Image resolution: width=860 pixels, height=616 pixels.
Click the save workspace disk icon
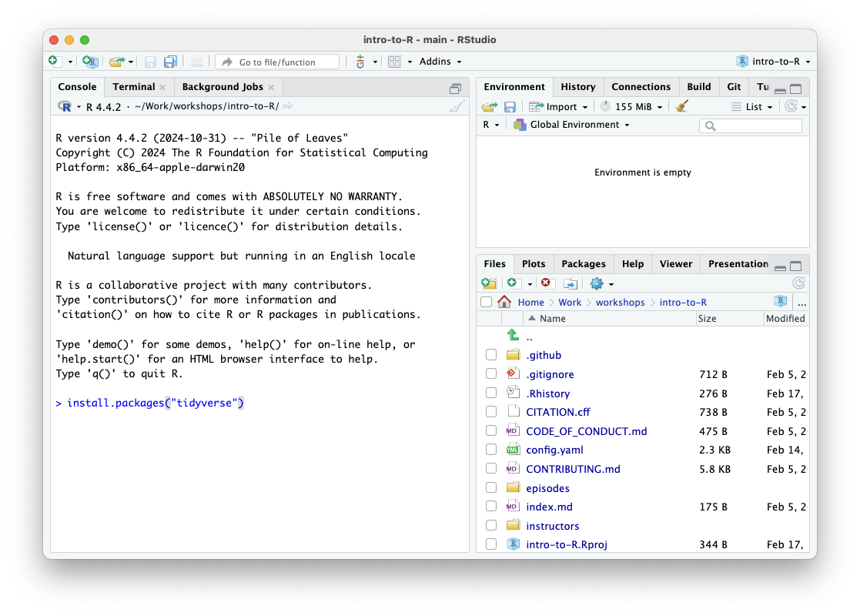point(510,107)
